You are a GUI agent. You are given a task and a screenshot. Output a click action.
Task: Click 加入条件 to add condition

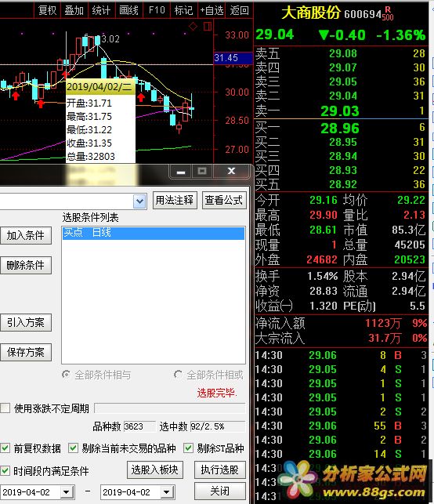[x=25, y=236]
